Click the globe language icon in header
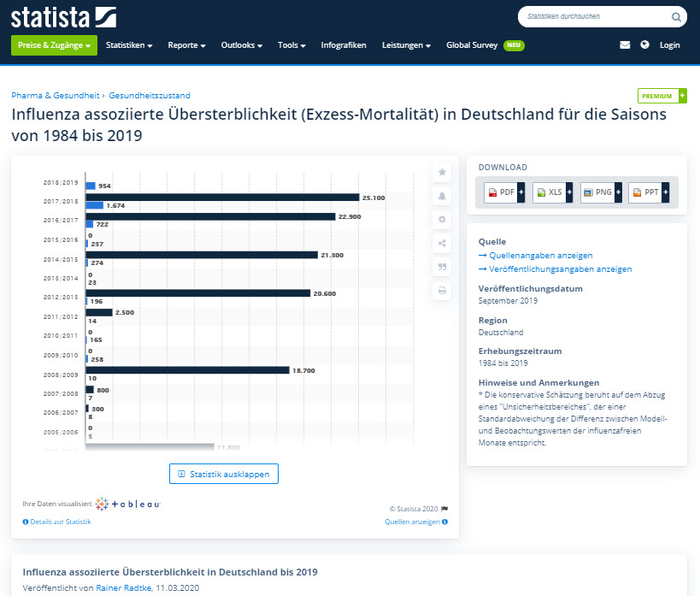The height and width of the screenshot is (596, 700). point(644,45)
